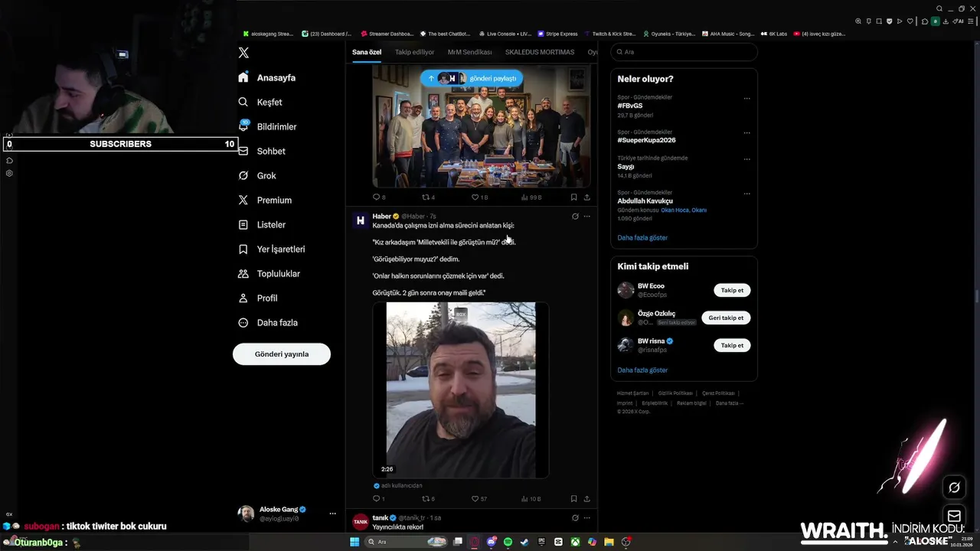The height and width of the screenshot is (551, 980).
Task: Reply to the group photo post
Action: pyautogui.click(x=379, y=197)
